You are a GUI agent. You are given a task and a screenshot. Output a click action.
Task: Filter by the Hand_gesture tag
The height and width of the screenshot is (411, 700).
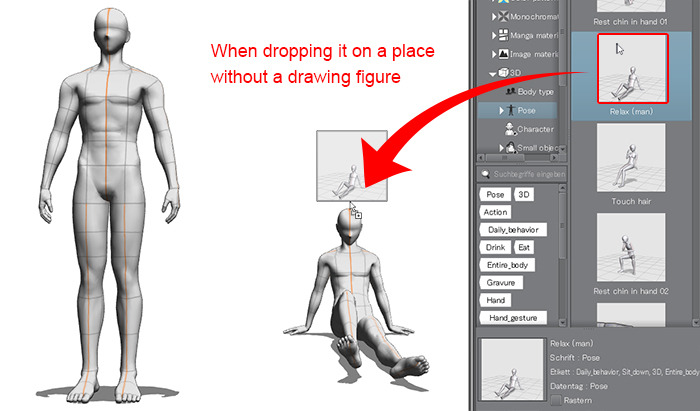coord(513,318)
